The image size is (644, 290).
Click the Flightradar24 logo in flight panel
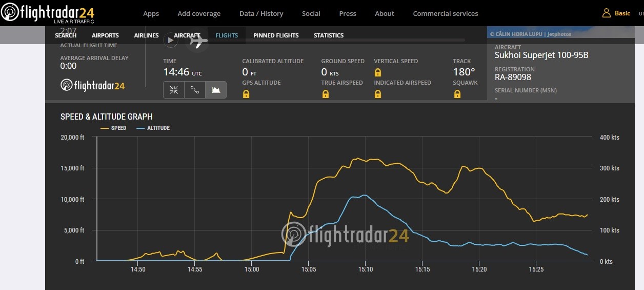(x=92, y=85)
